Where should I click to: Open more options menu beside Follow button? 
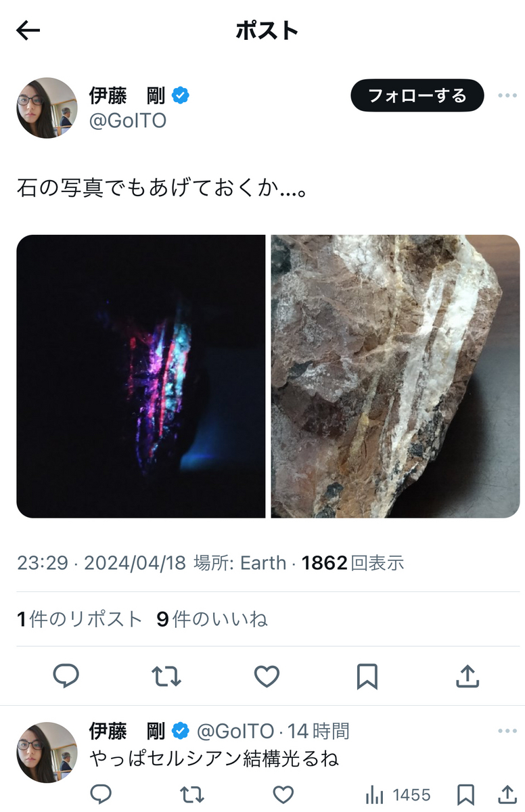coord(507,95)
